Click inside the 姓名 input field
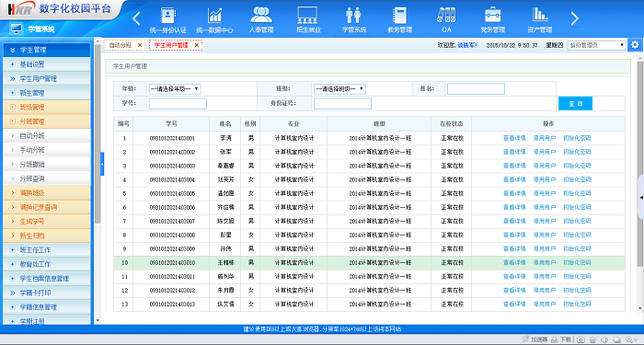Image resolution: width=644 pixels, height=345 pixels. click(x=476, y=88)
